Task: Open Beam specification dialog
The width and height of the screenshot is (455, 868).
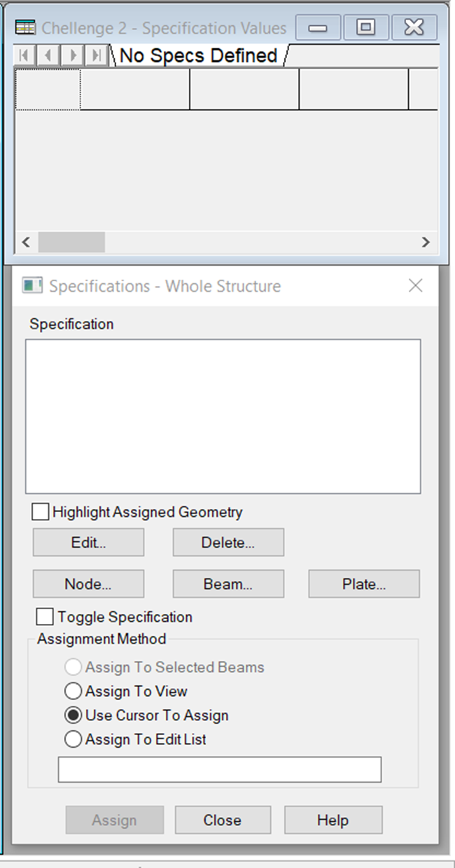Action: (228, 584)
